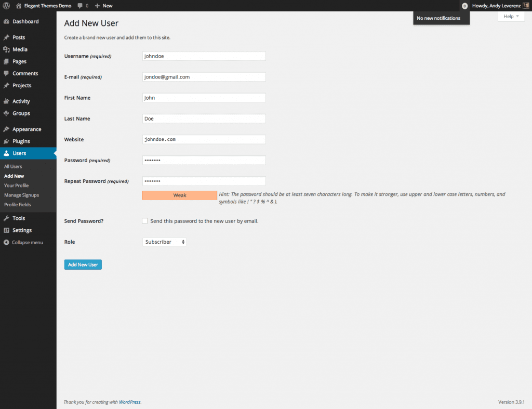The height and width of the screenshot is (409, 532).
Task: Click the Media icon in sidebar
Action: point(6,49)
